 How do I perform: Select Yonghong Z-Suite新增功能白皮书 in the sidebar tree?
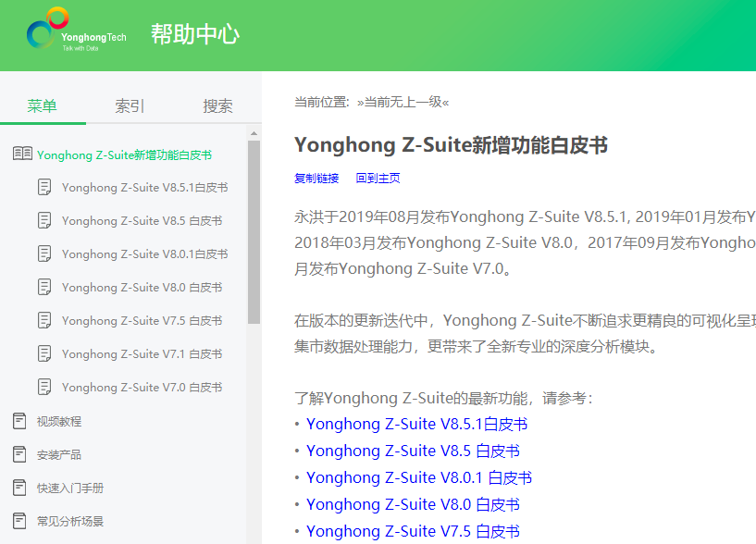124,155
